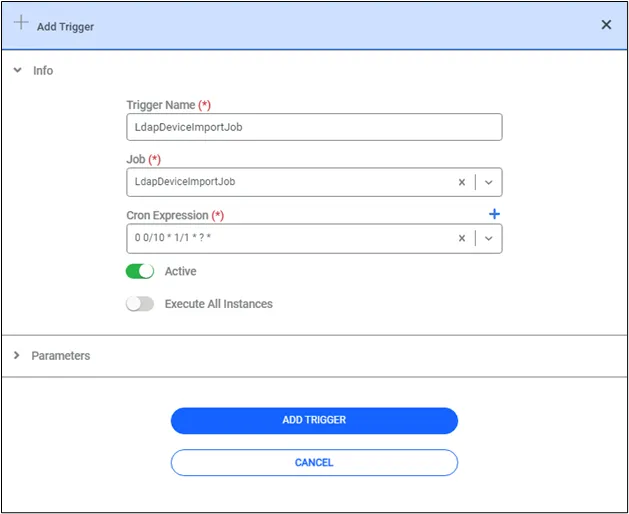Close the Add Trigger dialog
629x514 pixels.
click(x=606, y=25)
